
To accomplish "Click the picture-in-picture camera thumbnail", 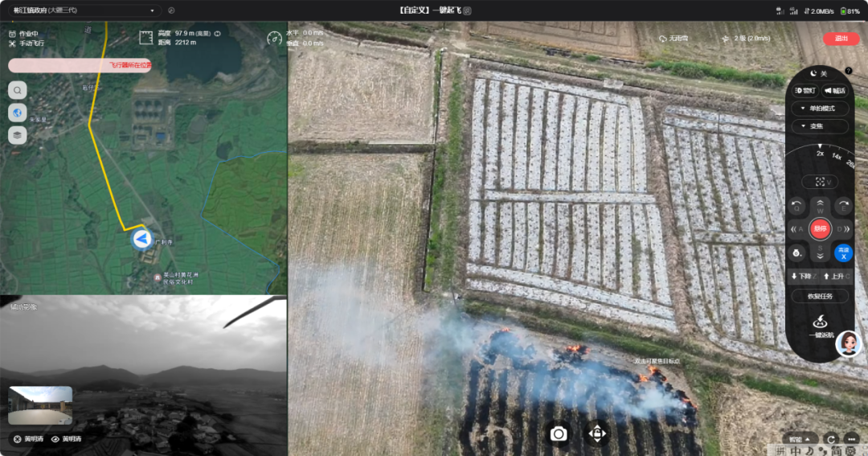I will [40, 405].
